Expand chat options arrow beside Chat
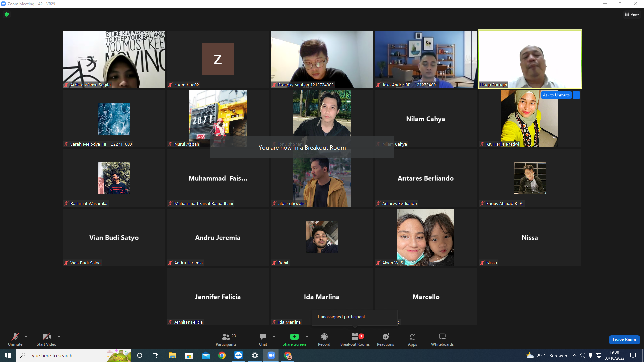Image resolution: width=644 pixels, height=362 pixels. 274,337
